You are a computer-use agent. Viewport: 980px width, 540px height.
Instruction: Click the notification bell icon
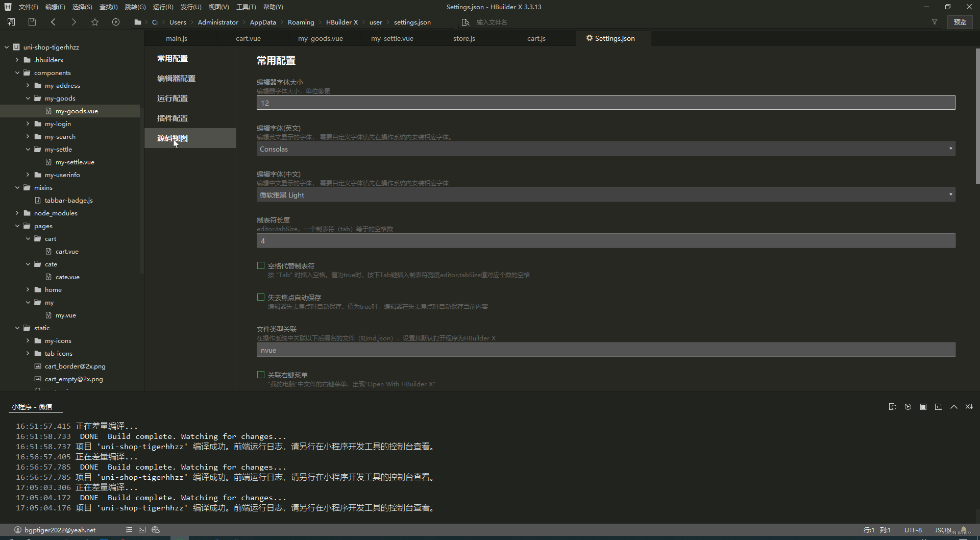[x=963, y=530]
